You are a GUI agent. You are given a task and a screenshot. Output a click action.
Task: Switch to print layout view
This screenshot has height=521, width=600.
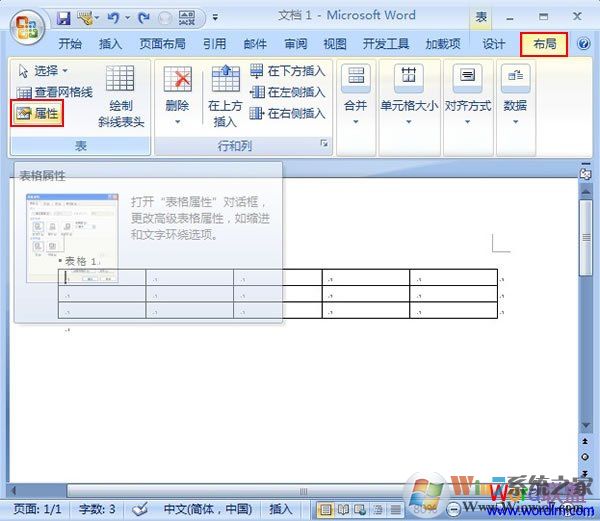(326, 510)
